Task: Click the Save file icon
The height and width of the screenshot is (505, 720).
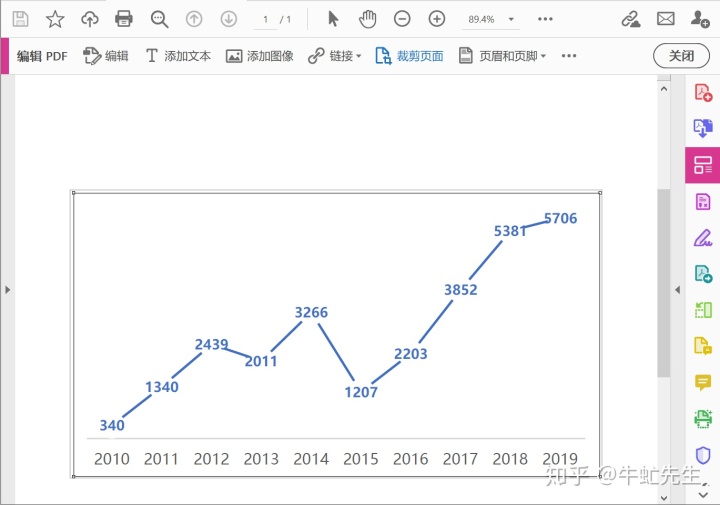Action: [20, 19]
